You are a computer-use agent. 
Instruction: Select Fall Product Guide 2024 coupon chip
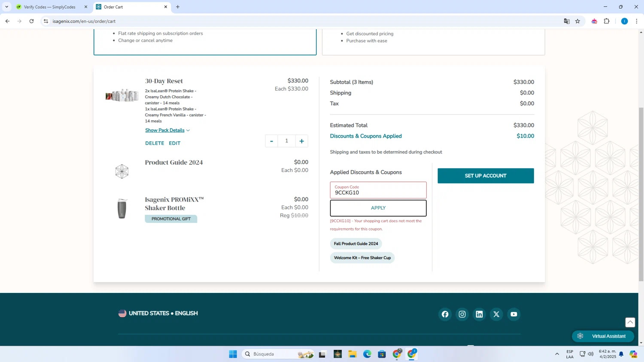[x=356, y=244]
